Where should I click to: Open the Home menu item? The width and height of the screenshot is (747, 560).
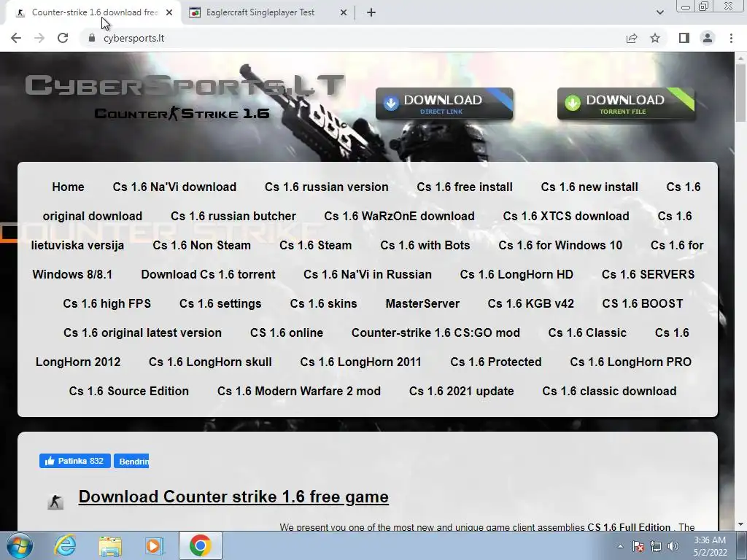point(68,187)
